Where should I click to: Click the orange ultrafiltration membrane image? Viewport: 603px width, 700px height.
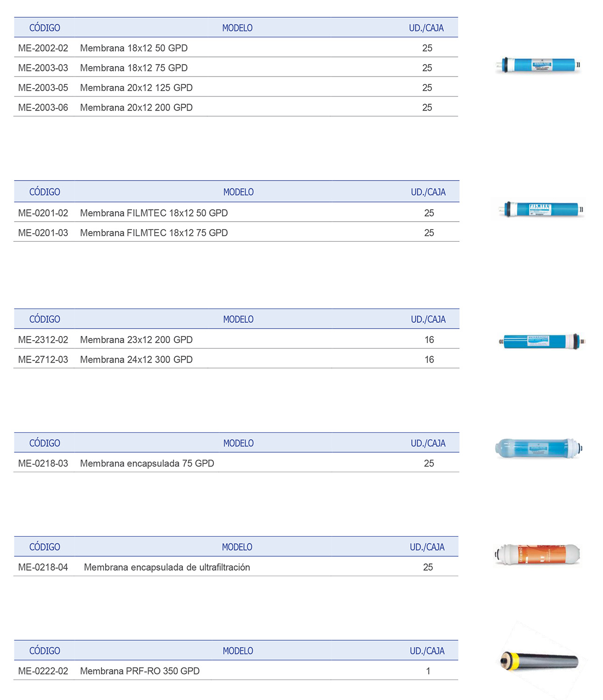pos(538,554)
